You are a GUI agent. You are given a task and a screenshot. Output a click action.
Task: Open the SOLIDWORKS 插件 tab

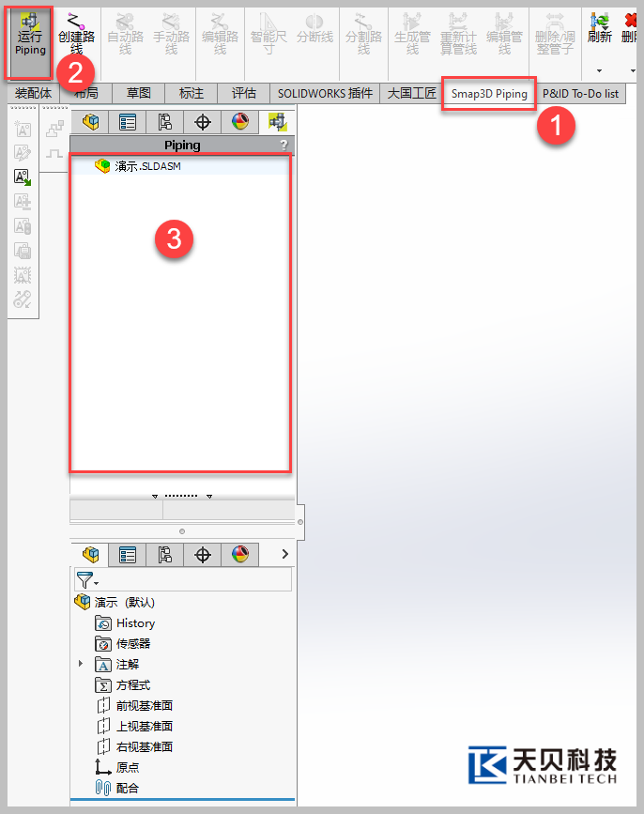[325, 94]
